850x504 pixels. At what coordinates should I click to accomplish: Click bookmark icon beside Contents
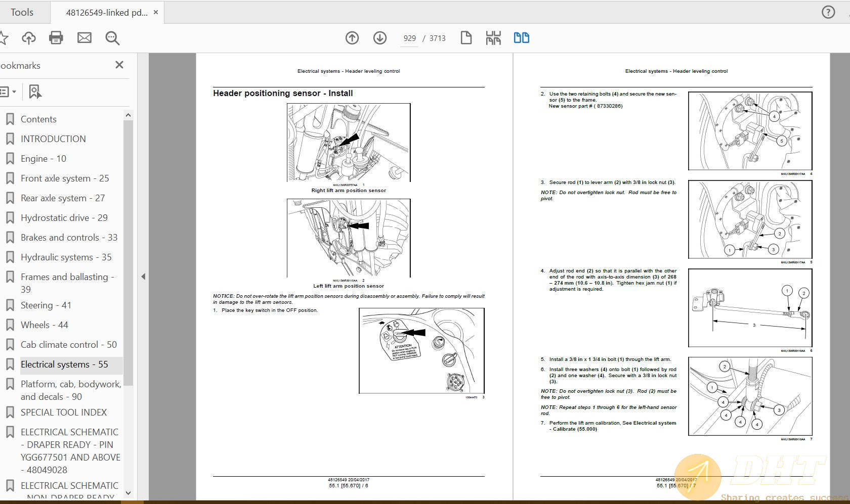click(10, 119)
